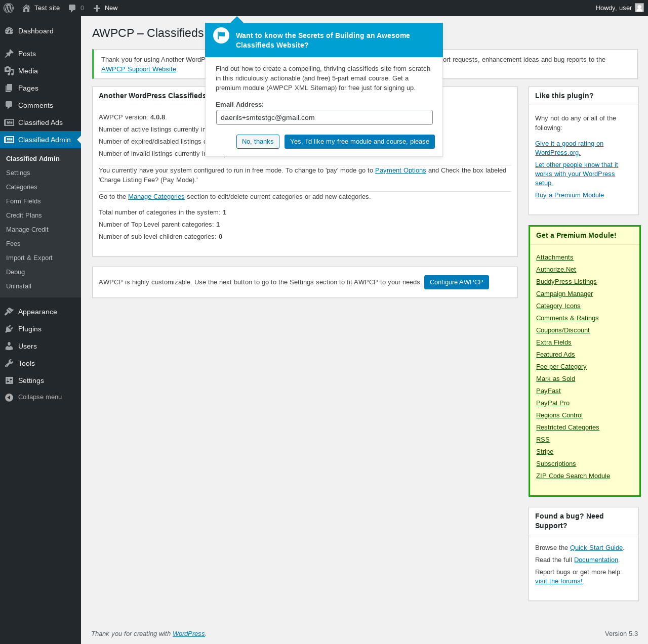Go to Categories submenu
The image size is (648, 644).
pos(22,187)
